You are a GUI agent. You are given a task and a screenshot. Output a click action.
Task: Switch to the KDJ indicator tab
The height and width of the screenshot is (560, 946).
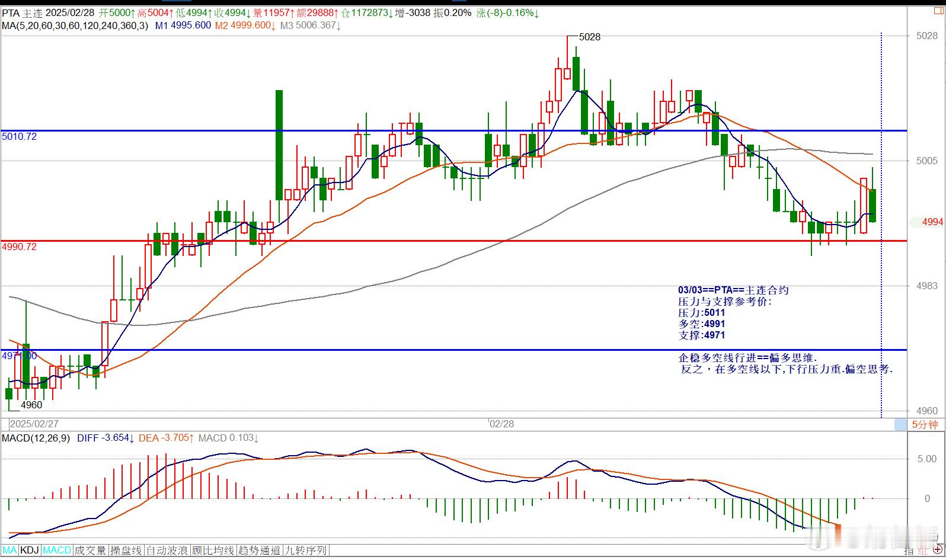[x=30, y=551]
